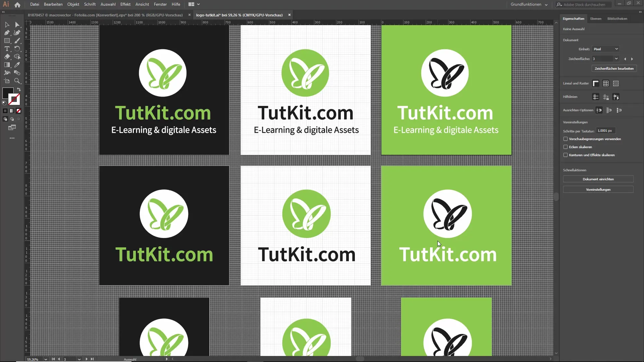Click the Home icon in top bar

pos(17,5)
